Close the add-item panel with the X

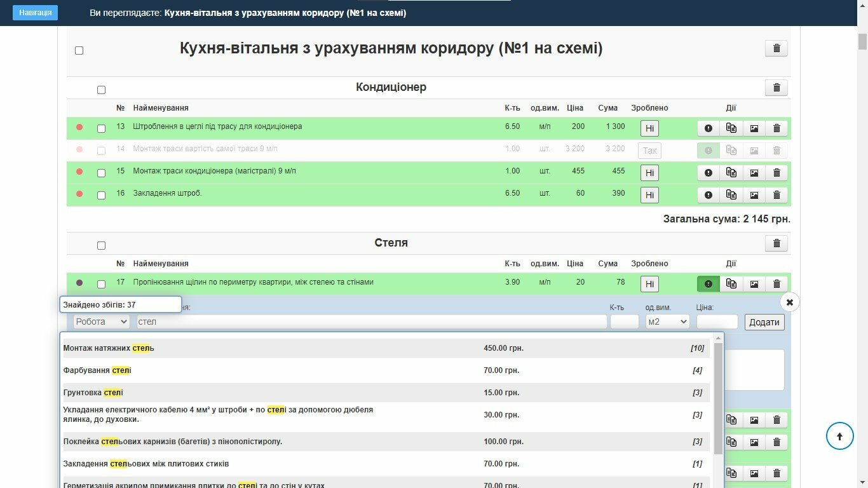[x=789, y=302]
